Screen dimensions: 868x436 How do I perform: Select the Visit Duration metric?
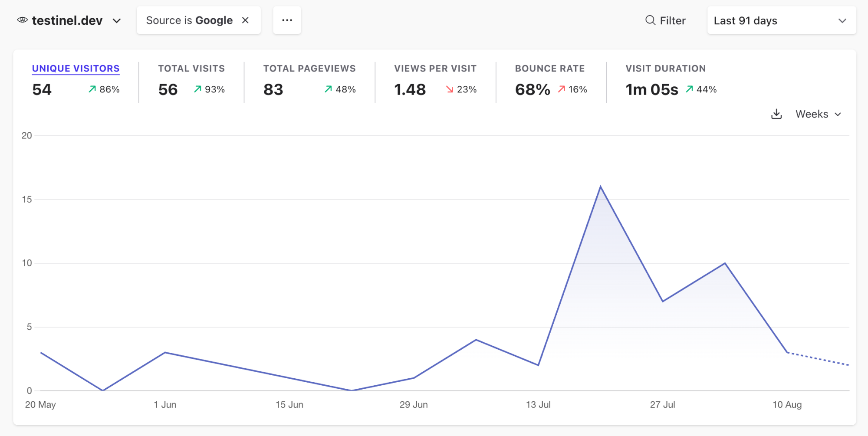[666, 69]
